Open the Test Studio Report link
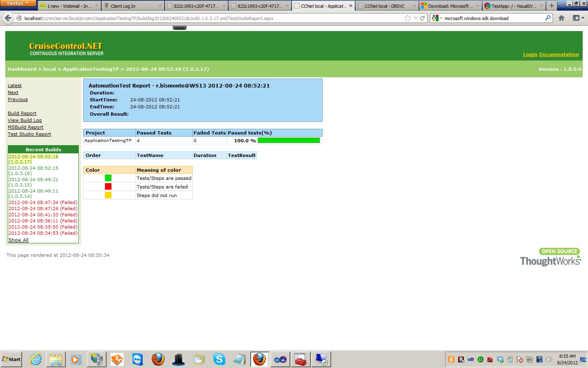The image size is (588, 368). (29, 134)
